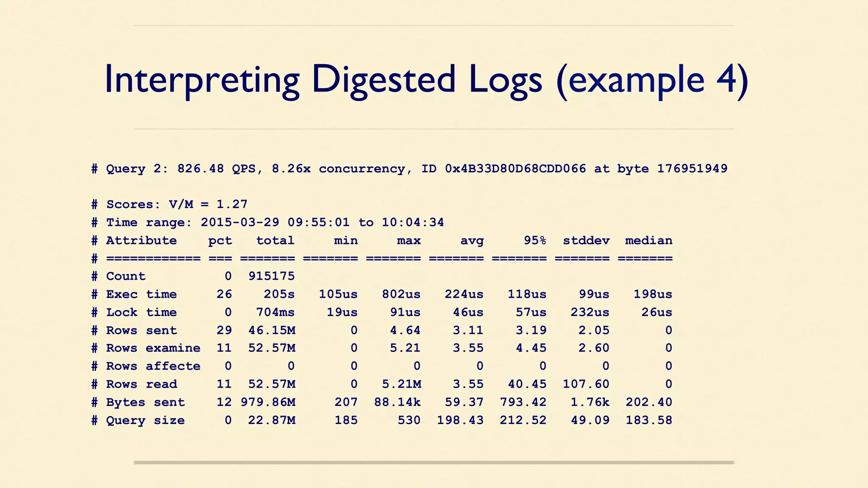Click the Lock time stddev '232us'
The image size is (868, 488).
click(590, 312)
